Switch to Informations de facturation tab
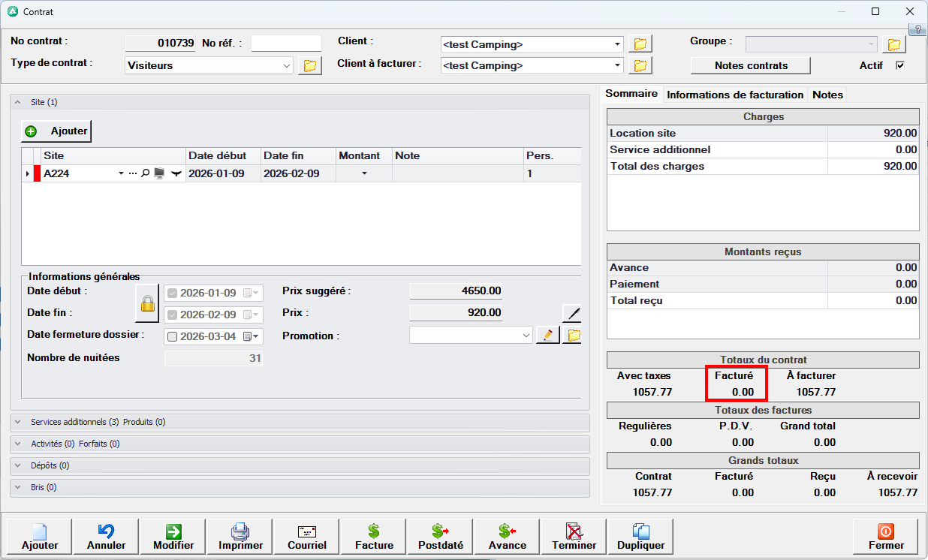 click(735, 95)
